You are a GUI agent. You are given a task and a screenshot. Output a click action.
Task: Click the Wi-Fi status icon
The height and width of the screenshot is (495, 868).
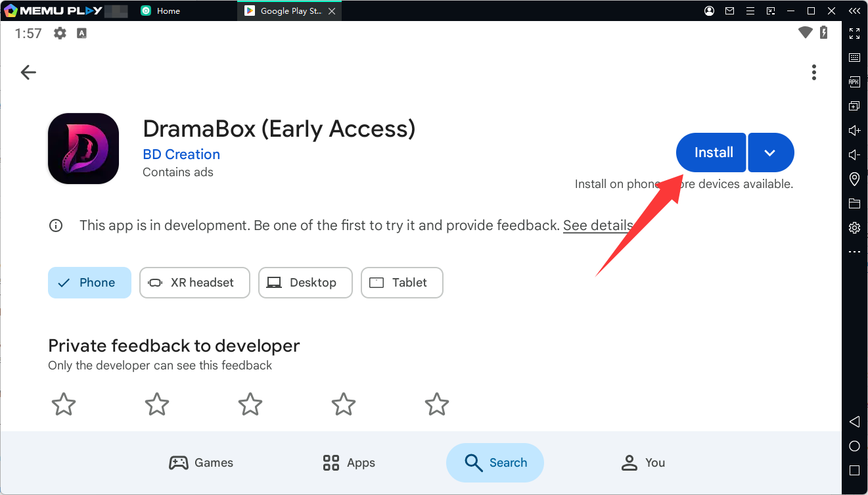806,33
